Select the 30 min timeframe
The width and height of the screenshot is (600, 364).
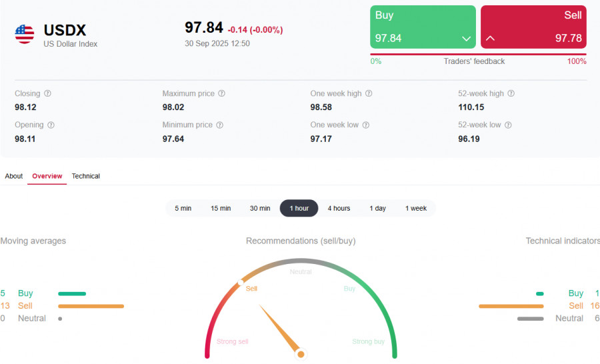point(260,208)
